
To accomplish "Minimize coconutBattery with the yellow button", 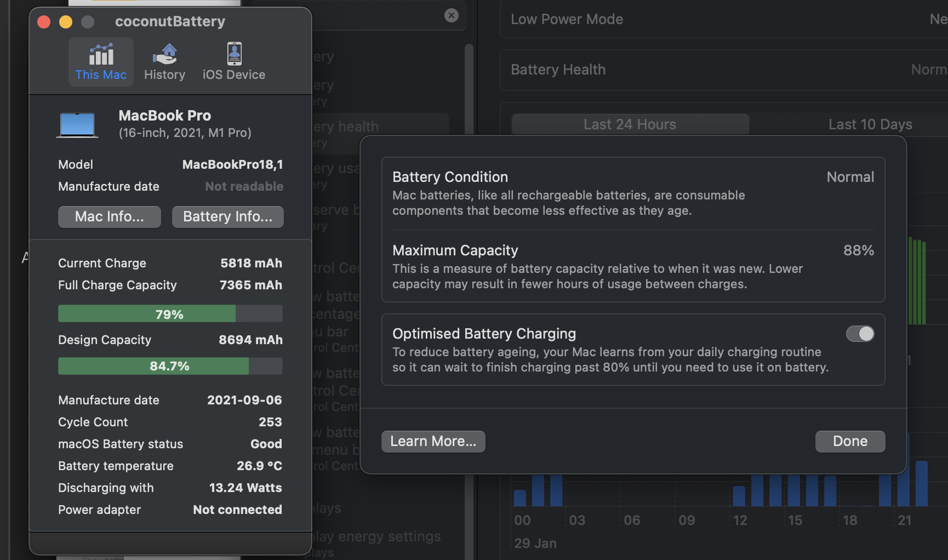I will point(66,22).
